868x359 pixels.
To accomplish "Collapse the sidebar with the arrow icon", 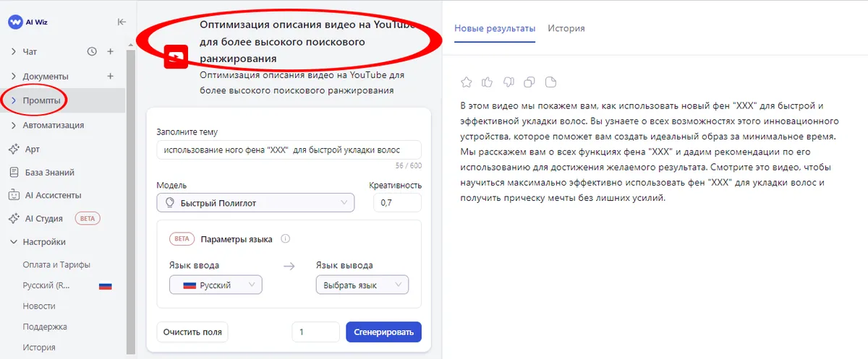I will 122,22.
